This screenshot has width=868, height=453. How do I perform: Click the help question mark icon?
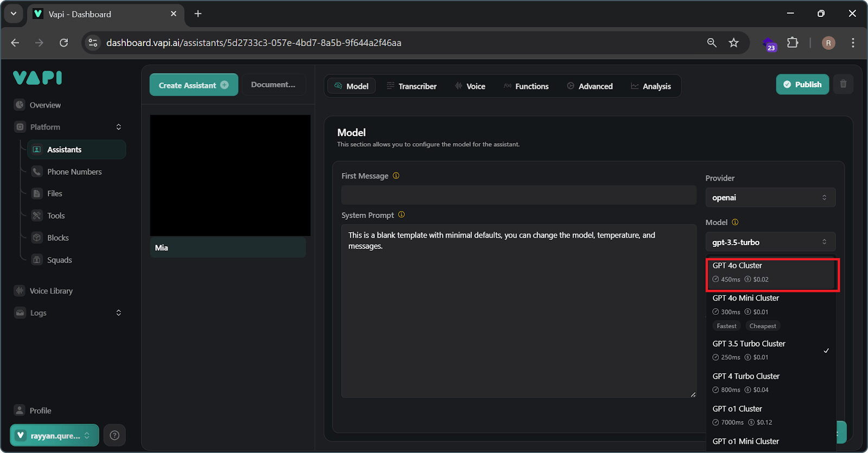click(114, 435)
